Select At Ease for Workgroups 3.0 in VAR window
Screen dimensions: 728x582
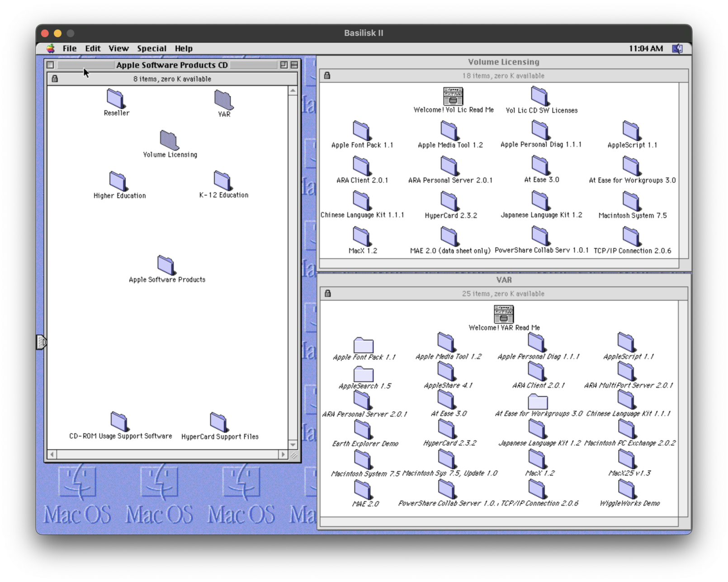(538, 402)
